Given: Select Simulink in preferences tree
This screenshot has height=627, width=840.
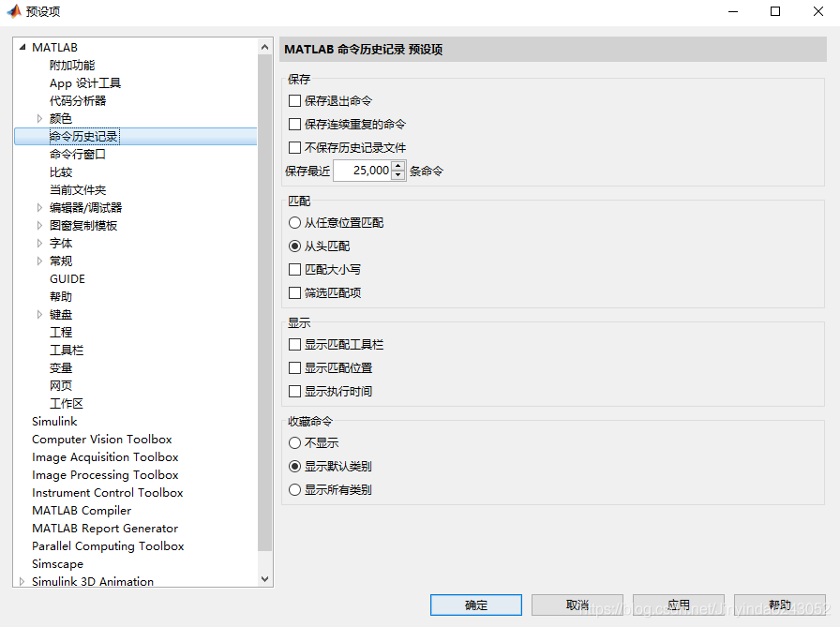Looking at the screenshot, I should click(54, 422).
